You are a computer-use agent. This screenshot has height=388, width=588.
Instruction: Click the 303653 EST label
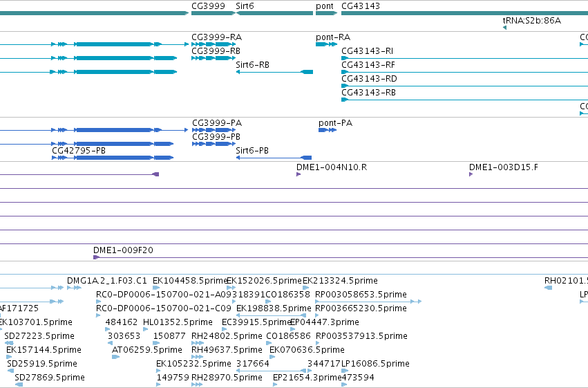124,336
